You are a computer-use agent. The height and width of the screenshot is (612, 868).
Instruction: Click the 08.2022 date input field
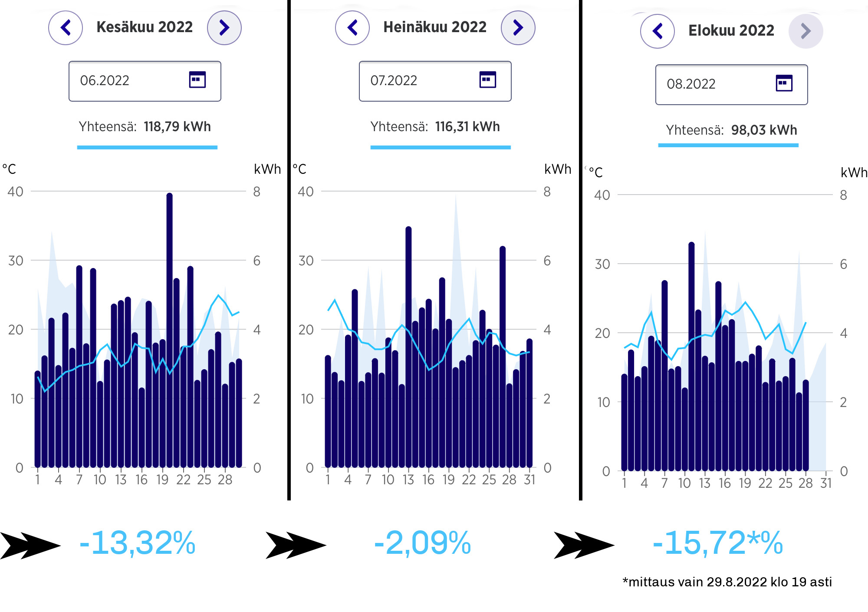pos(732,85)
